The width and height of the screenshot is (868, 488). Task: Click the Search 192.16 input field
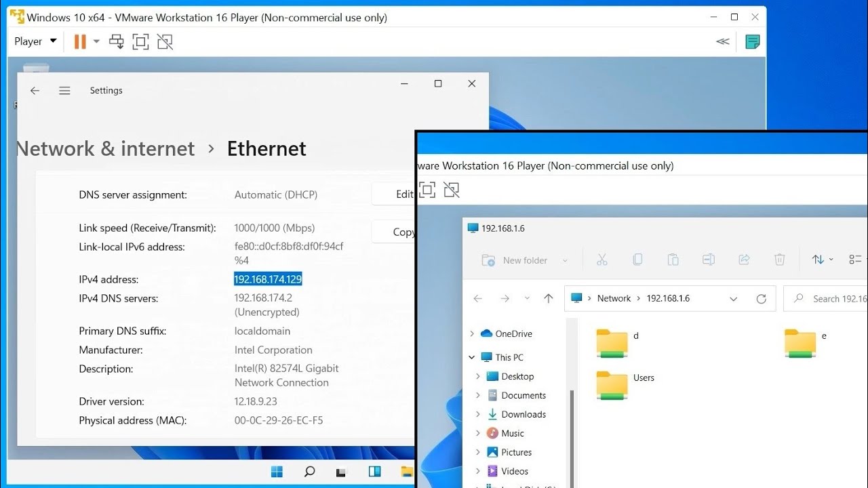point(825,298)
